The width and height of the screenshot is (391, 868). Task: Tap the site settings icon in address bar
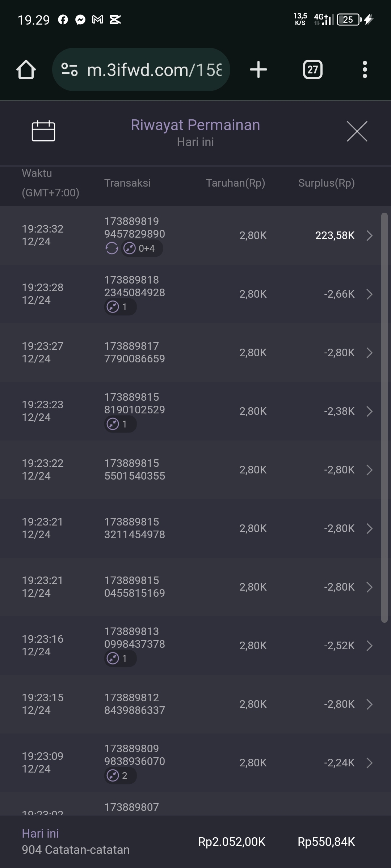coord(70,69)
